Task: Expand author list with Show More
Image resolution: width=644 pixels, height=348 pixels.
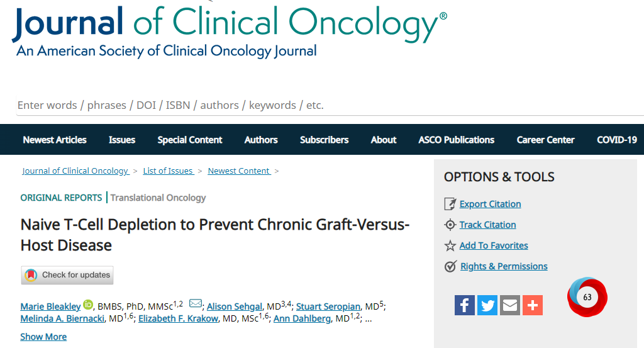Action: (x=43, y=337)
